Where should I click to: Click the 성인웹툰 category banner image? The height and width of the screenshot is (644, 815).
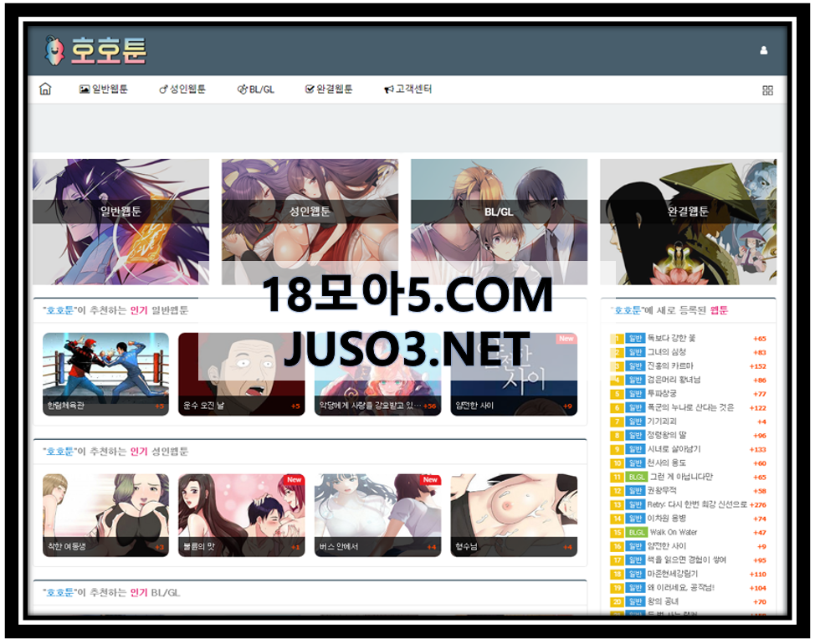(310, 222)
